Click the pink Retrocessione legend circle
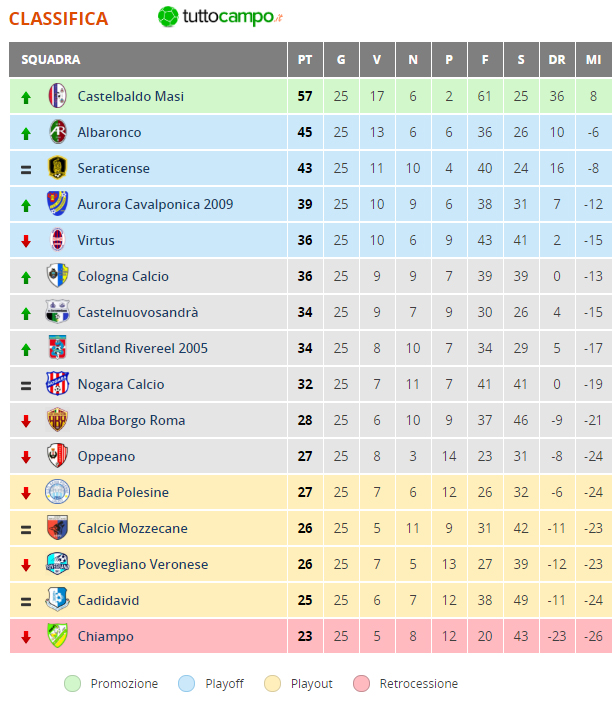612x706 pixels. [362, 683]
